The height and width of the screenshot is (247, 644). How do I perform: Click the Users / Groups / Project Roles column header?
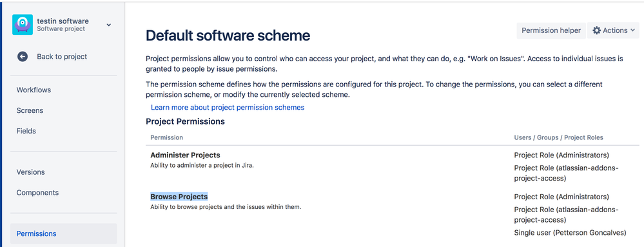tap(558, 137)
